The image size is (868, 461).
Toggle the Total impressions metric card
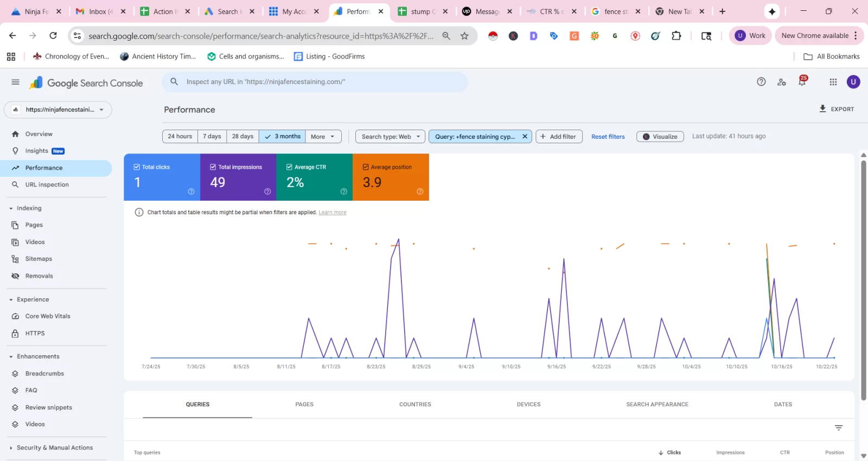coord(238,177)
